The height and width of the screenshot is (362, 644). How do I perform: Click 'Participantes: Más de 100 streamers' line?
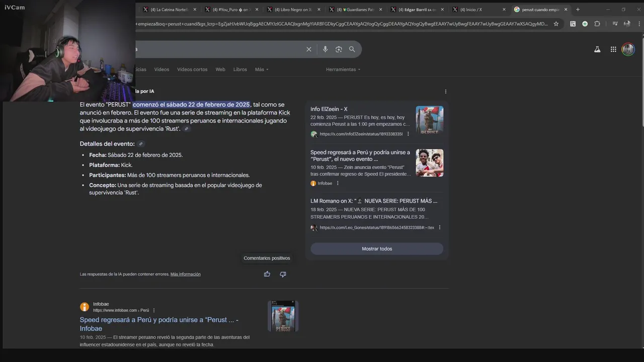pyautogui.click(x=170, y=175)
